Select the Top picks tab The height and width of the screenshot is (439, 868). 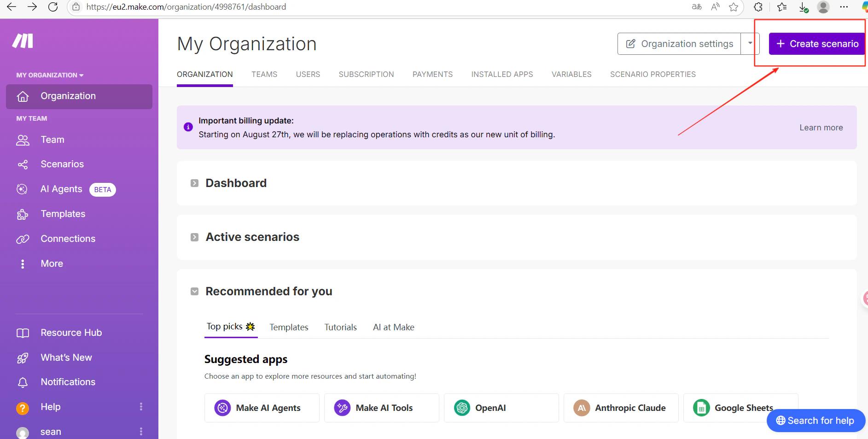tap(231, 327)
